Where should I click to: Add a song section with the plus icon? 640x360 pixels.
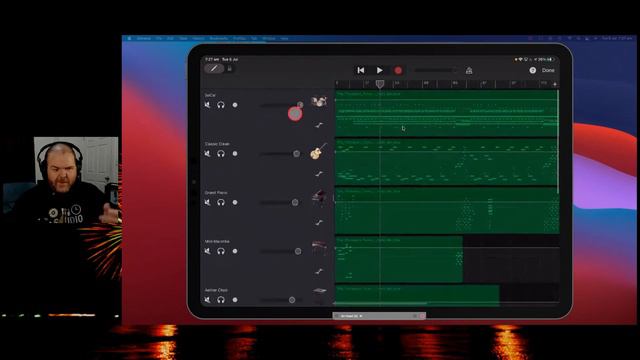(x=555, y=84)
